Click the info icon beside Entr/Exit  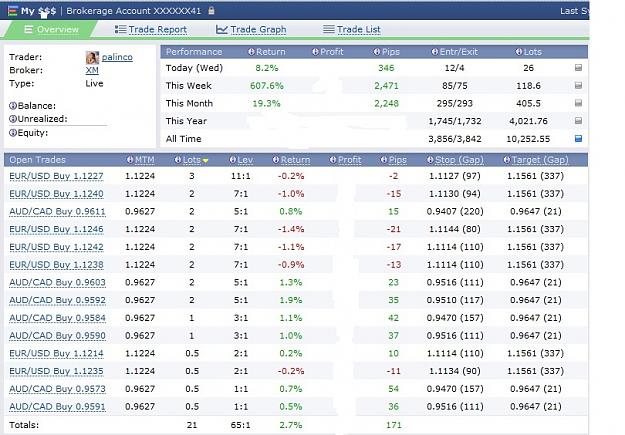(x=435, y=52)
